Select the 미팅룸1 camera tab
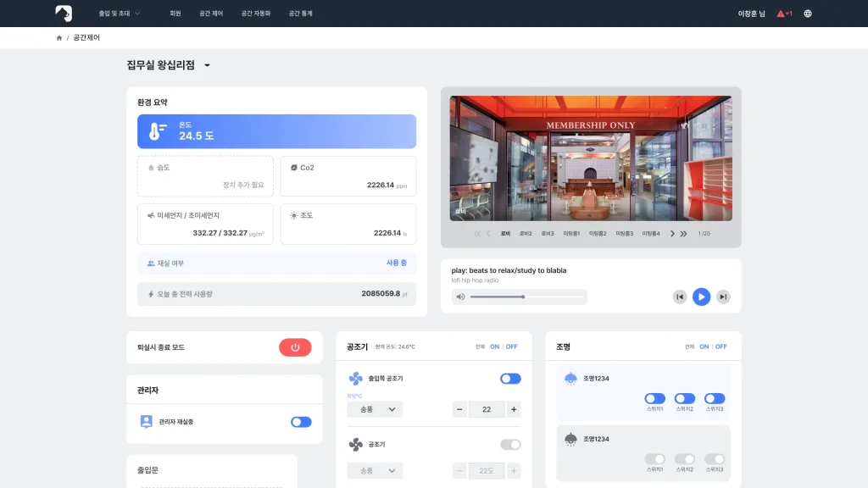The height and width of the screenshot is (488, 868). [x=572, y=234]
